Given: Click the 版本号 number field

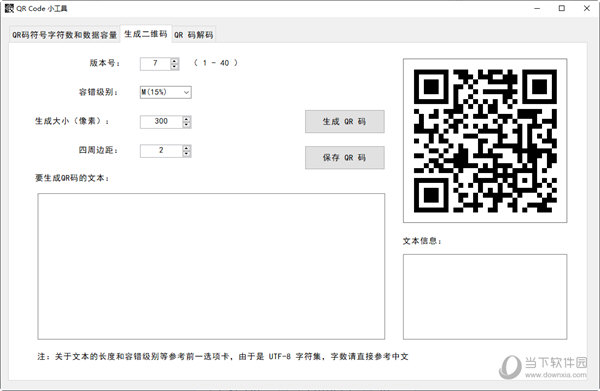Looking at the screenshot, I should [x=155, y=64].
